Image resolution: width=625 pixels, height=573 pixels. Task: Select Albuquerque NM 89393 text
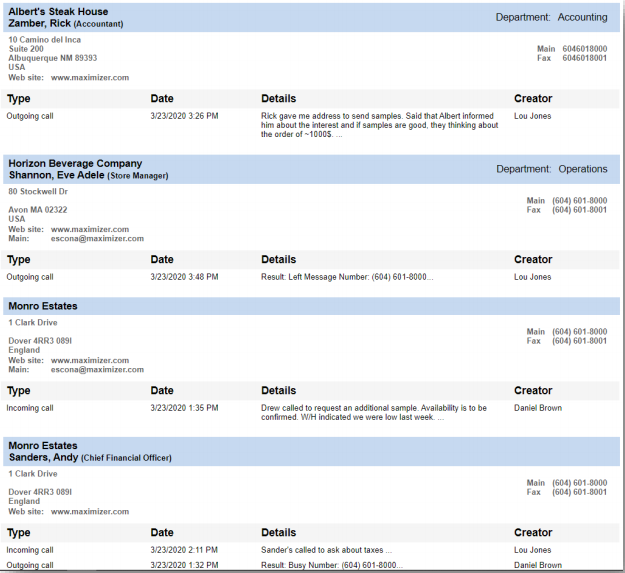[53, 58]
